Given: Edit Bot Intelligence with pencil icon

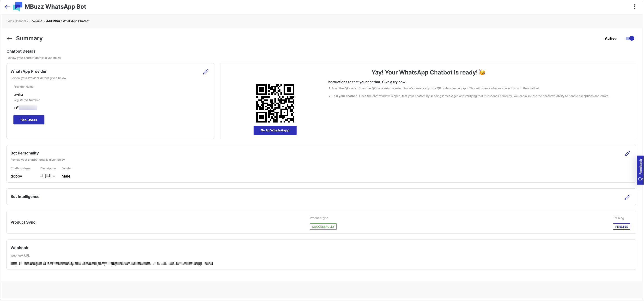Looking at the screenshot, I should (627, 197).
